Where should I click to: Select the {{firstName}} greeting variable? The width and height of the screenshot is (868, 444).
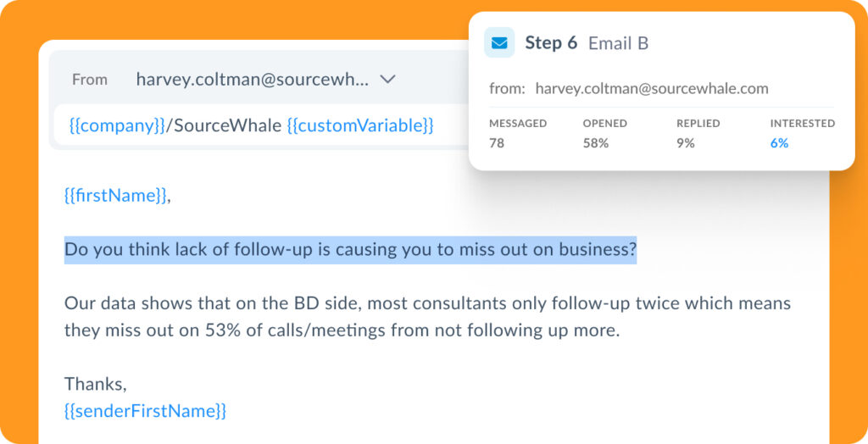point(115,196)
